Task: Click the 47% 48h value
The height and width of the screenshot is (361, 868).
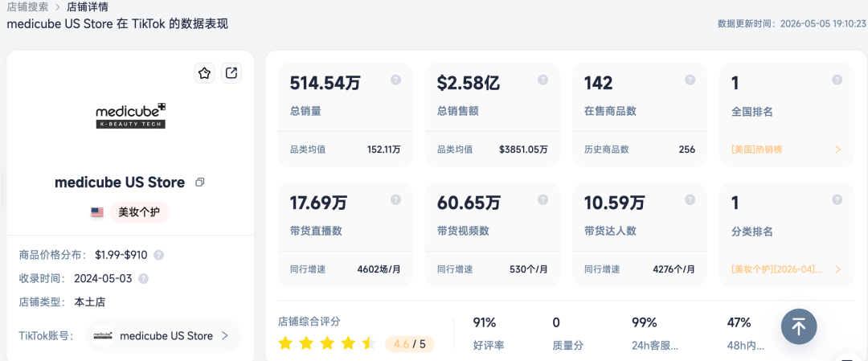Action: pos(739,322)
